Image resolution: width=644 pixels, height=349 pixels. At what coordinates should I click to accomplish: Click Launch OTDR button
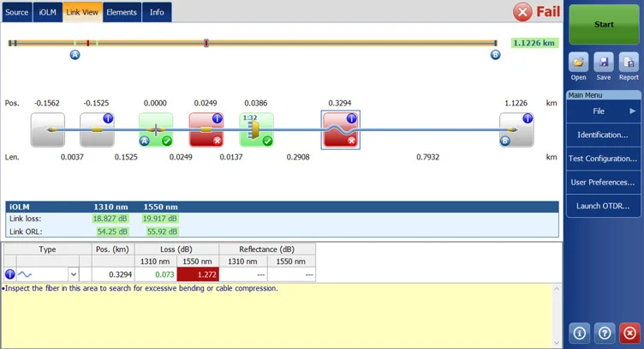[603, 206]
